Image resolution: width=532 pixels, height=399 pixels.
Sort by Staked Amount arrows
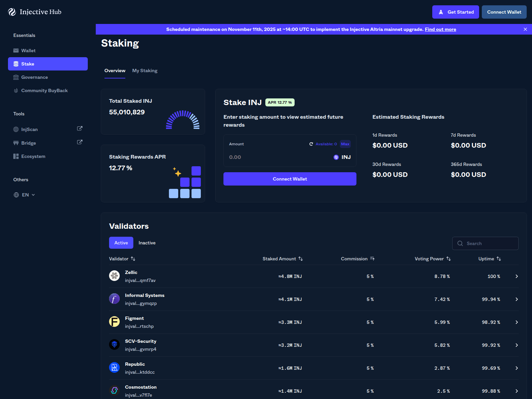(301, 259)
